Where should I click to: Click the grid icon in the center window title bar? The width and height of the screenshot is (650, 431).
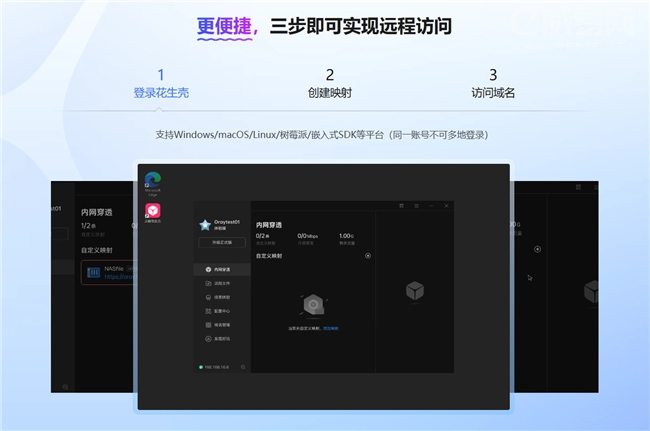[x=401, y=206]
